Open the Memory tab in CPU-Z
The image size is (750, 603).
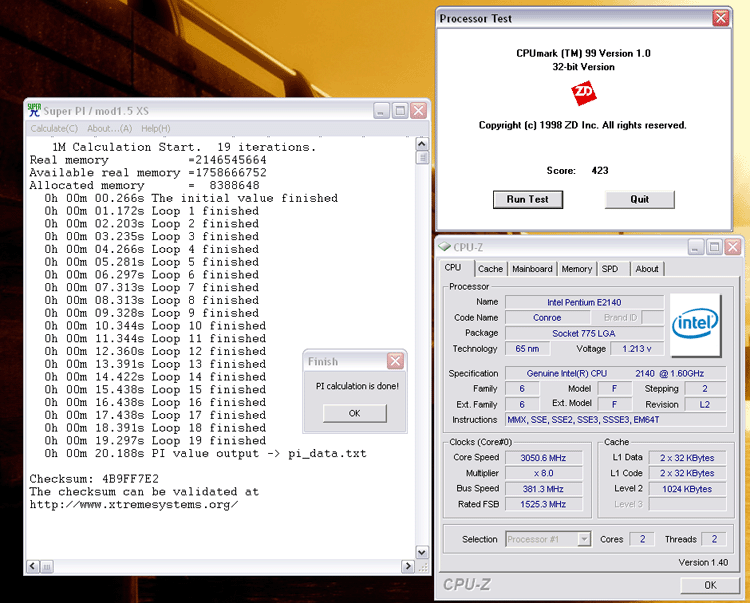pos(576,269)
